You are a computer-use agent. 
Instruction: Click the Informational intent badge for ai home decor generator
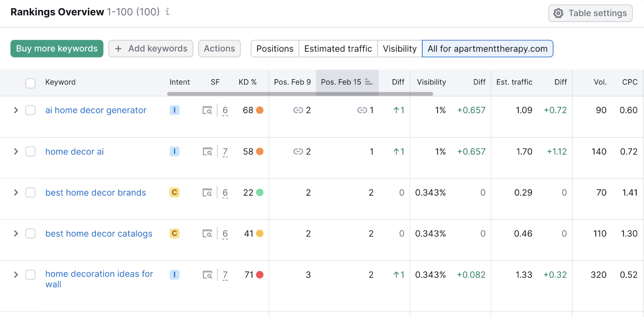click(x=174, y=110)
